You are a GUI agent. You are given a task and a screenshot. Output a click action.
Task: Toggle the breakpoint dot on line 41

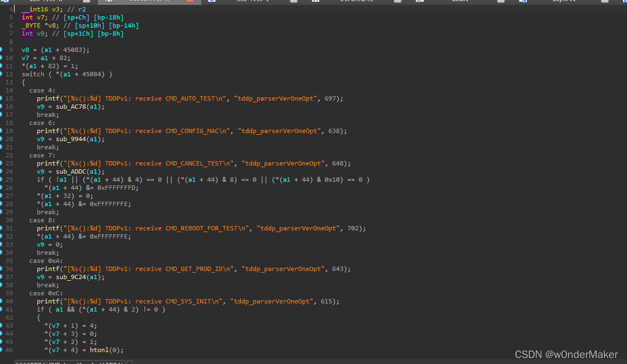pyautogui.click(x=1, y=309)
